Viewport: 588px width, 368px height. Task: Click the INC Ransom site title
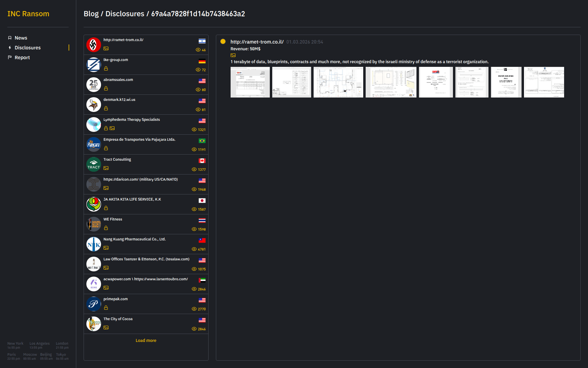tap(28, 14)
